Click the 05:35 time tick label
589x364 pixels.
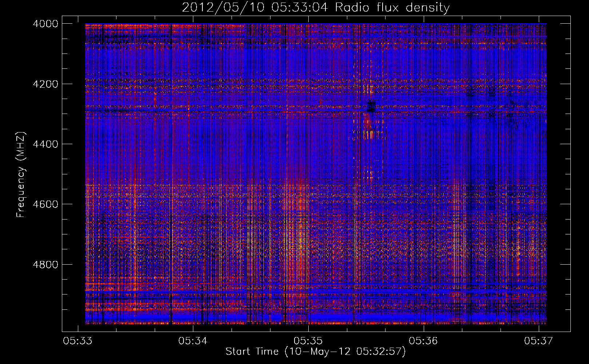click(308, 341)
